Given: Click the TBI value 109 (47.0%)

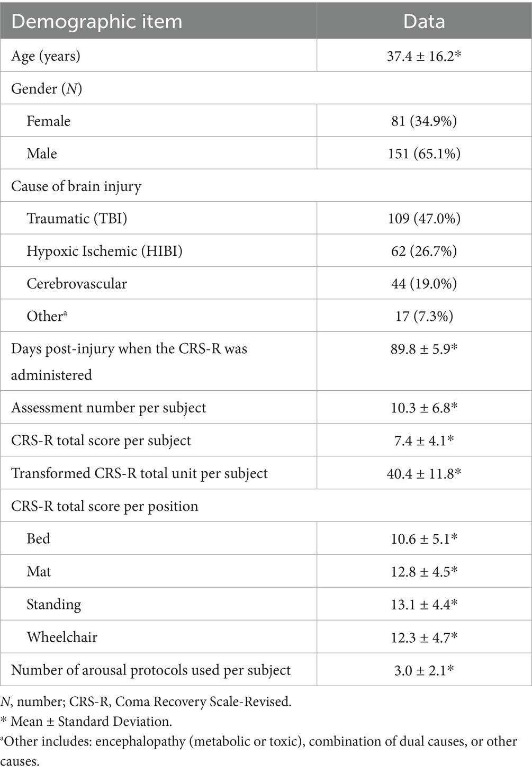Looking at the screenshot, I should pos(424,219).
